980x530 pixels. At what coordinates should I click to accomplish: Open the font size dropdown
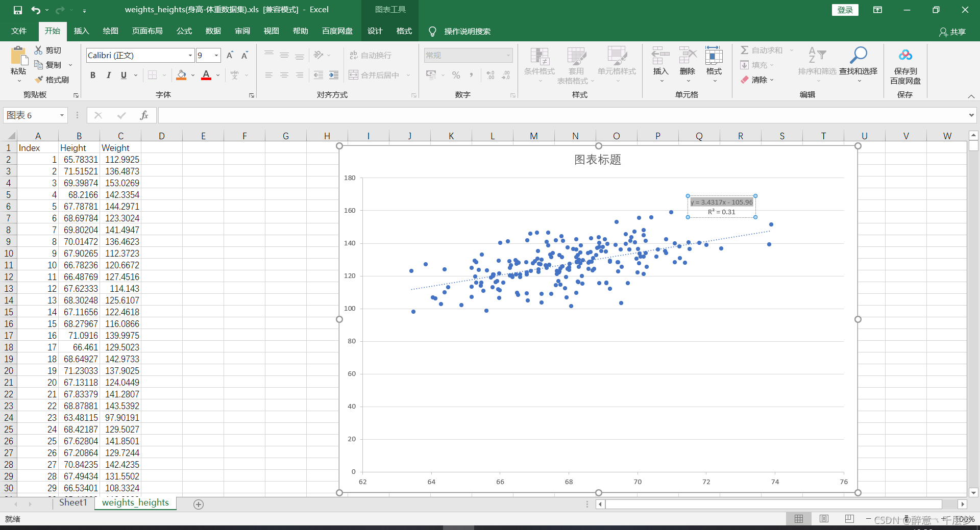click(x=216, y=55)
